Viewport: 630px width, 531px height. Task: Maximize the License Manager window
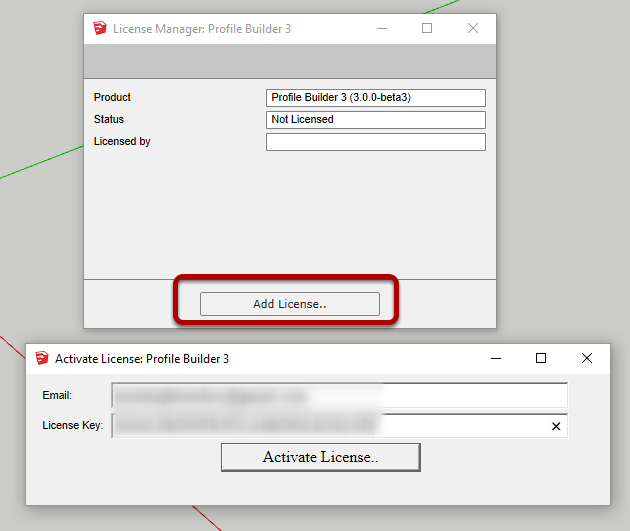(x=427, y=29)
